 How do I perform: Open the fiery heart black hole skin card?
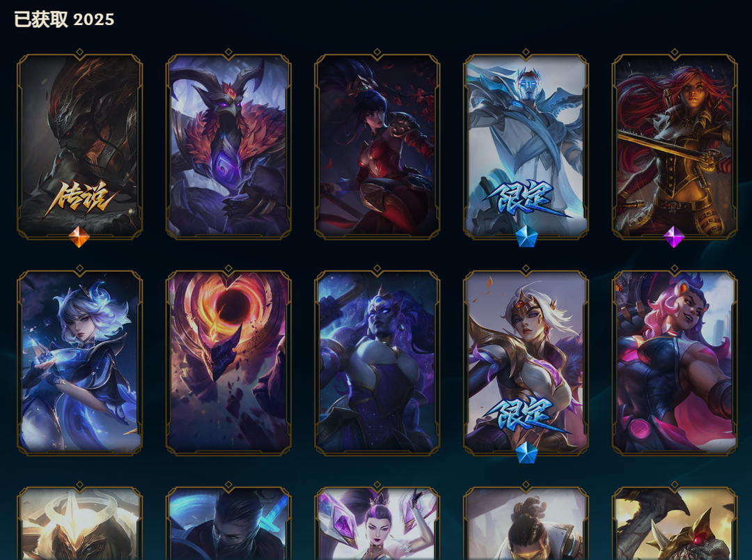coord(228,363)
